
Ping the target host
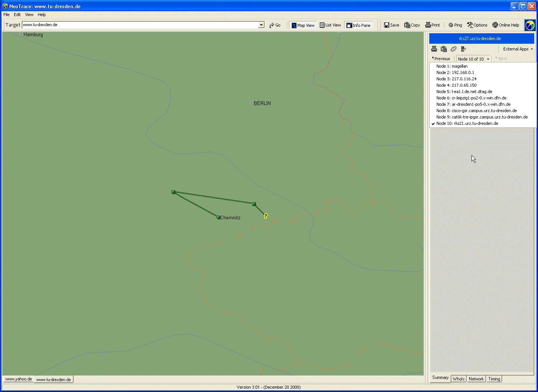(x=455, y=25)
